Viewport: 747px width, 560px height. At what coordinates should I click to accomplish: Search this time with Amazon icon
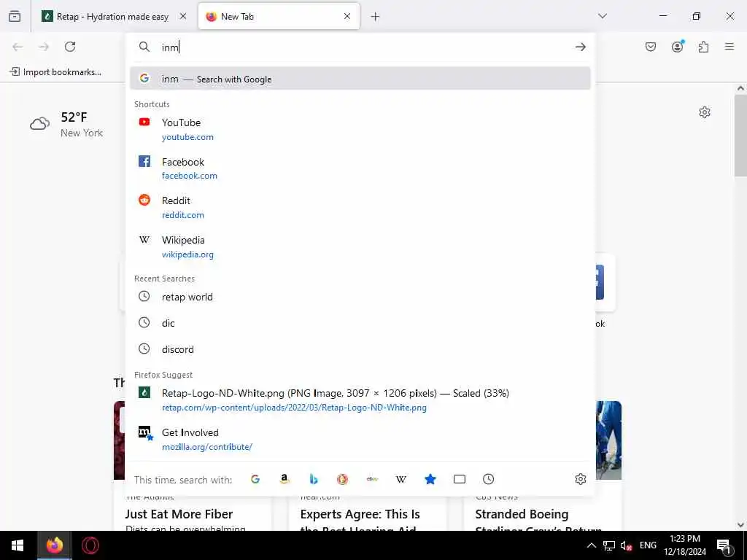285,479
